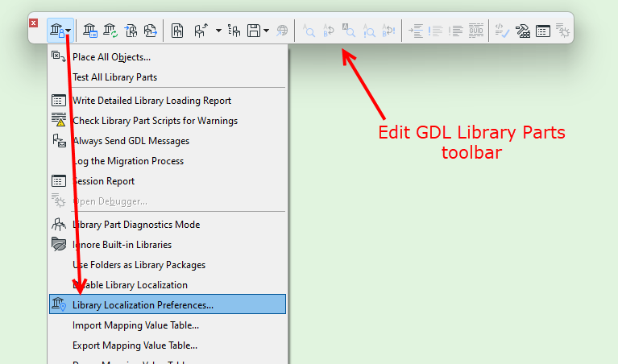Click the find and replace A-B icon

(x=329, y=31)
